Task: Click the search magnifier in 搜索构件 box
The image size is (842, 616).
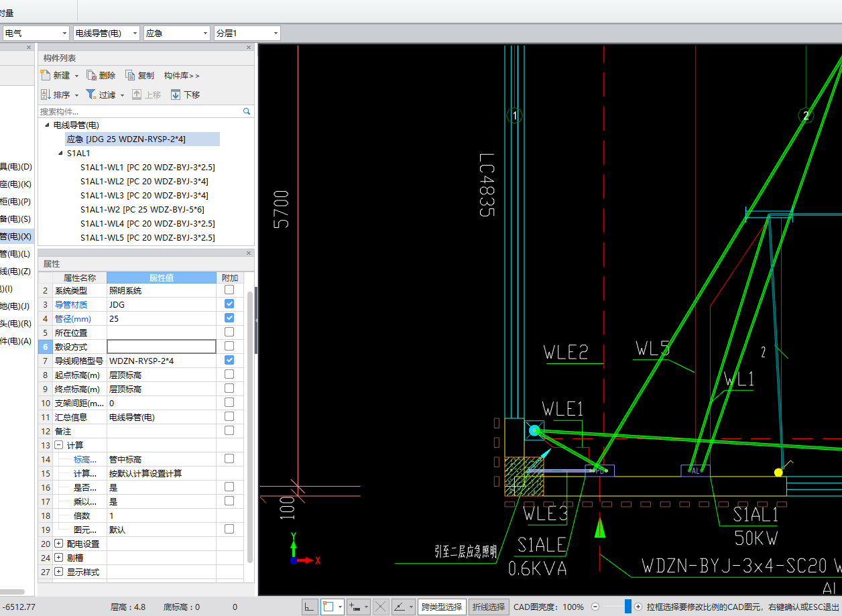Action: tap(247, 111)
